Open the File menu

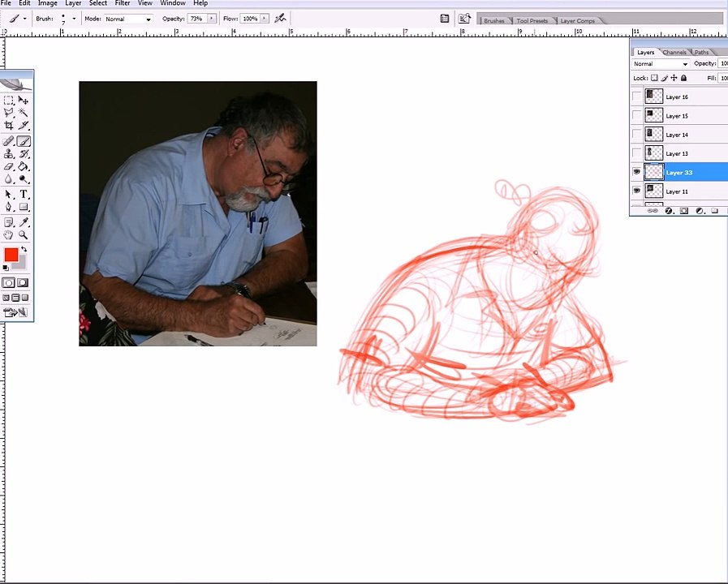click(x=6, y=3)
